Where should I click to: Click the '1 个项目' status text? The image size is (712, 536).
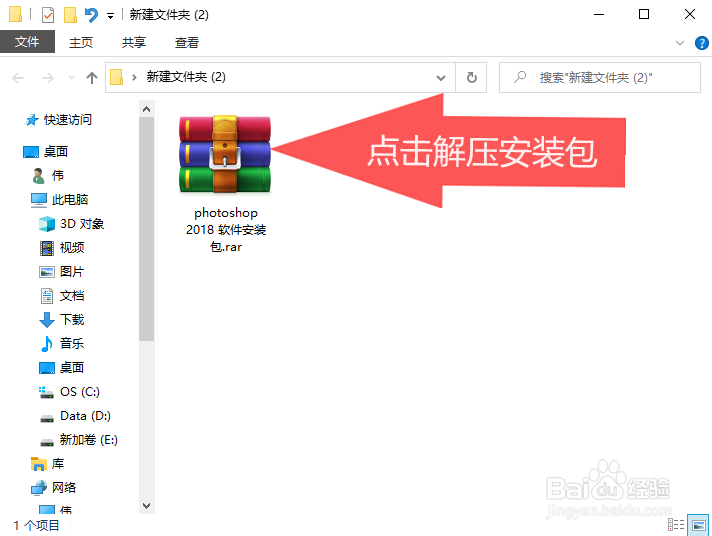(x=36, y=526)
